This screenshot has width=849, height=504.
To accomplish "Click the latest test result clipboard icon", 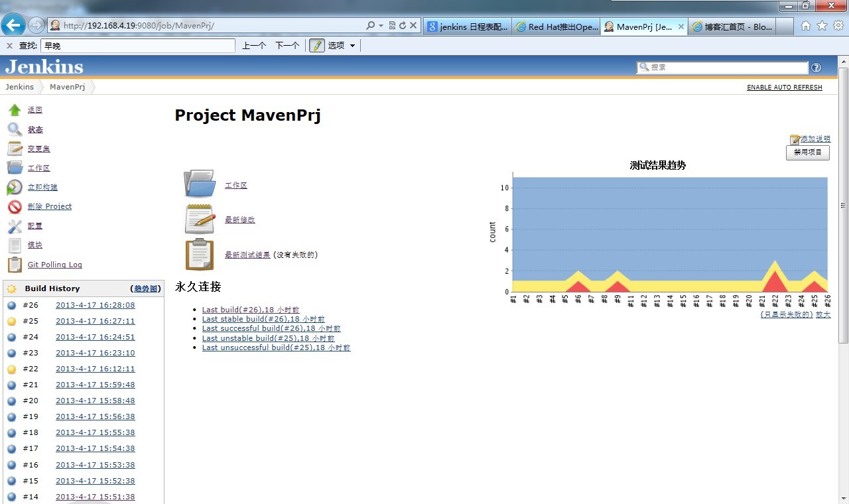I will [200, 255].
